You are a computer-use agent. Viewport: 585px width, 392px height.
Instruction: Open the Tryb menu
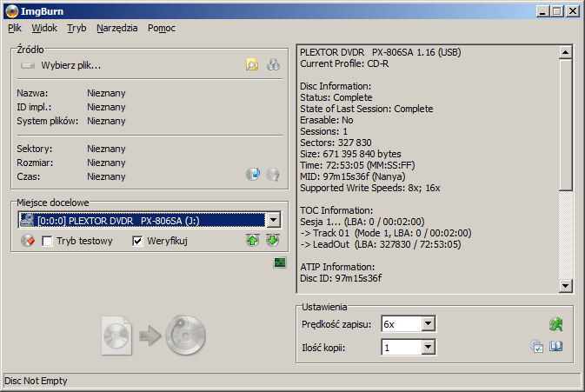(76, 28)
